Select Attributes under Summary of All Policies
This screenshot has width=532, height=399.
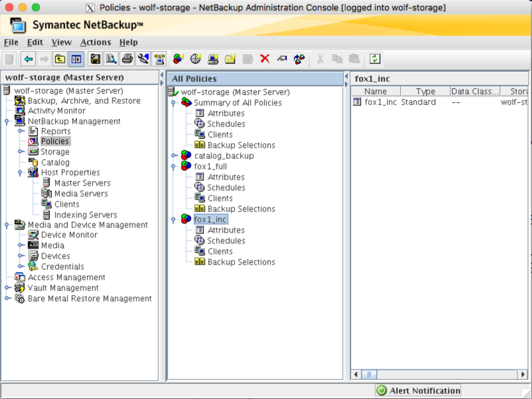(x=226, y=113)
